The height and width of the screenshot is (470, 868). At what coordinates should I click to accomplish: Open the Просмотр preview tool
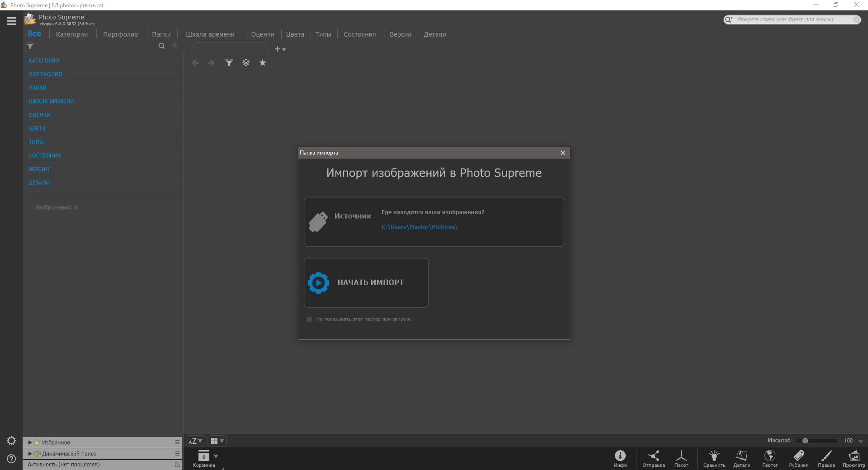pos(854,459)
